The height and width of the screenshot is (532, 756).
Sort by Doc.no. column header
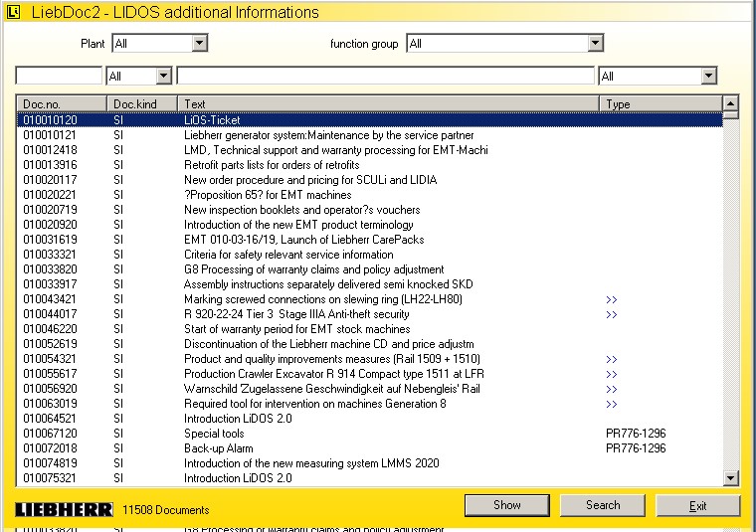(62, 103)
